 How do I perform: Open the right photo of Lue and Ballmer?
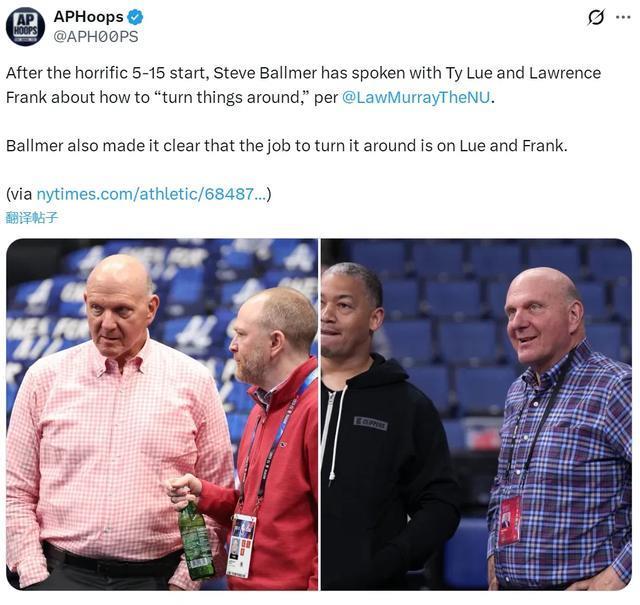click(x=476, y=414)
